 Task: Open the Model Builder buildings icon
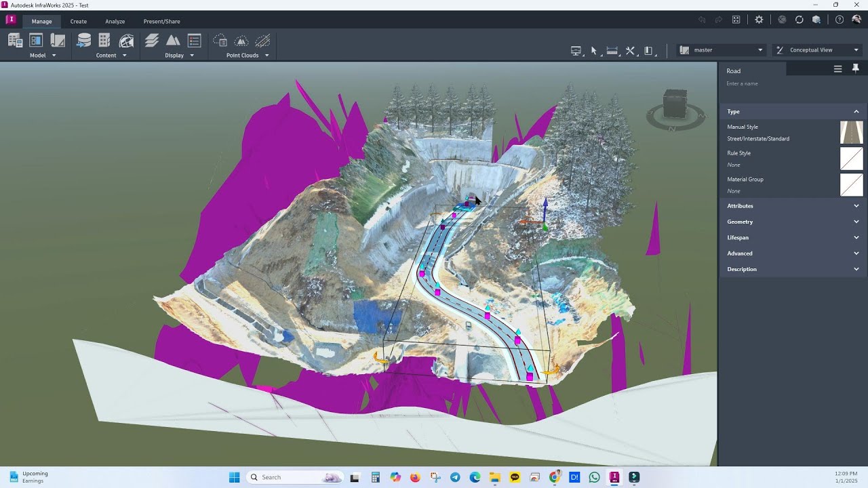pyautogui.click(x=15, y=41)
